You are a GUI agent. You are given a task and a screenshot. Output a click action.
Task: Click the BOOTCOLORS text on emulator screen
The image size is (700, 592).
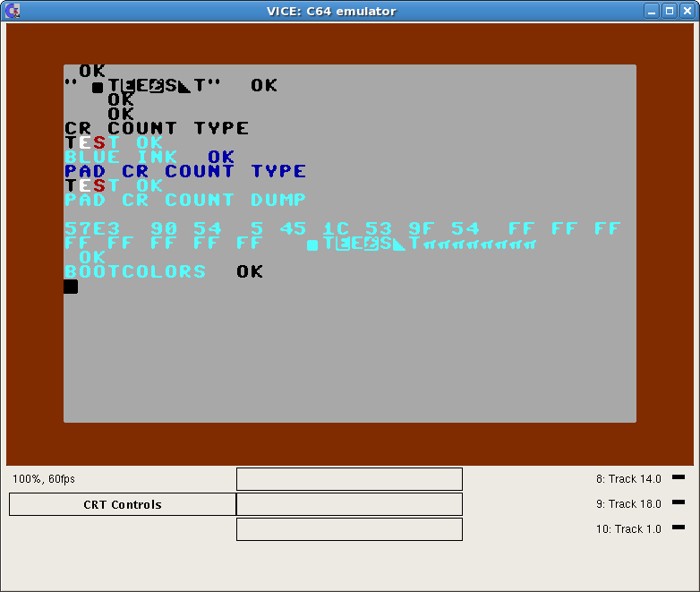coord(135,271)
